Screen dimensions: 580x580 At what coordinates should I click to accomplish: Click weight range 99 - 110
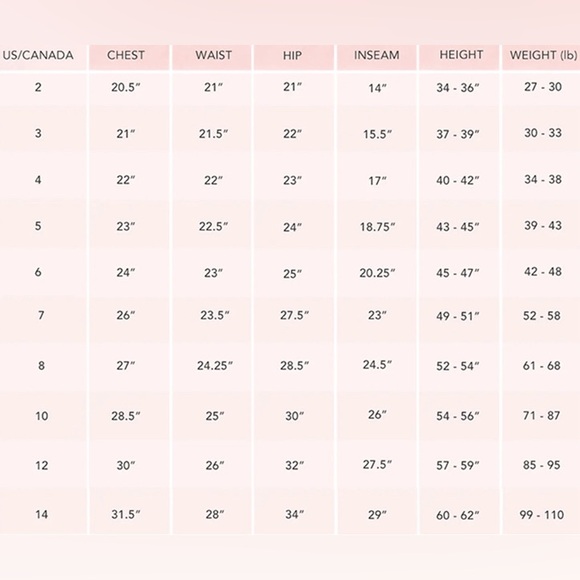(x=542, y=515)
